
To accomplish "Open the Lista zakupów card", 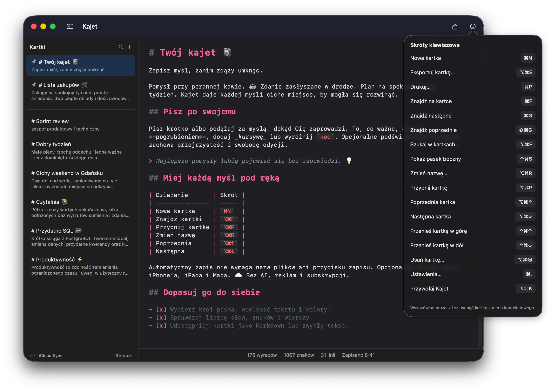I will pyautogui.click(x=81, y=91).
